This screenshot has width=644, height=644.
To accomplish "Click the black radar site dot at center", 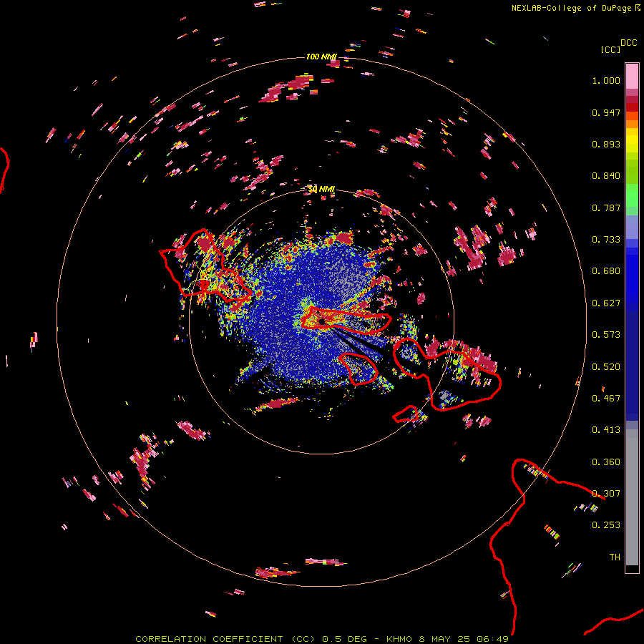I will click(322, 321).
